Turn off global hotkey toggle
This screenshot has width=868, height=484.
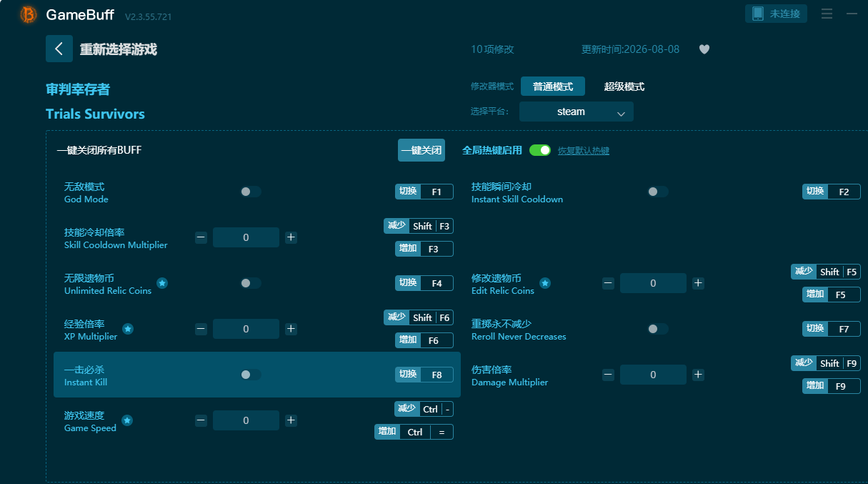[x=540, y=150]
